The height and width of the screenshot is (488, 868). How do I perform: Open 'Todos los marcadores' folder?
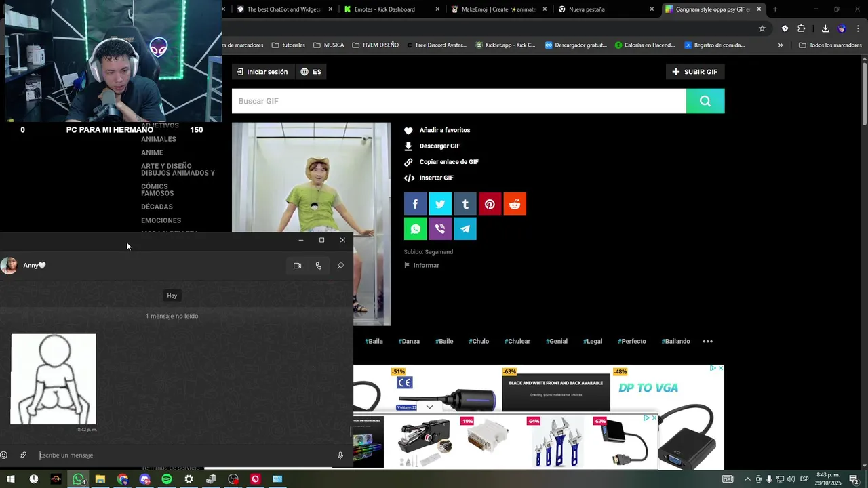coord(830,45)
